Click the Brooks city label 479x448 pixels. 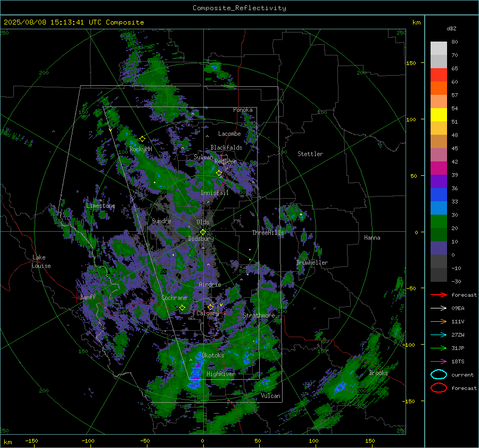tap(378, 373)
